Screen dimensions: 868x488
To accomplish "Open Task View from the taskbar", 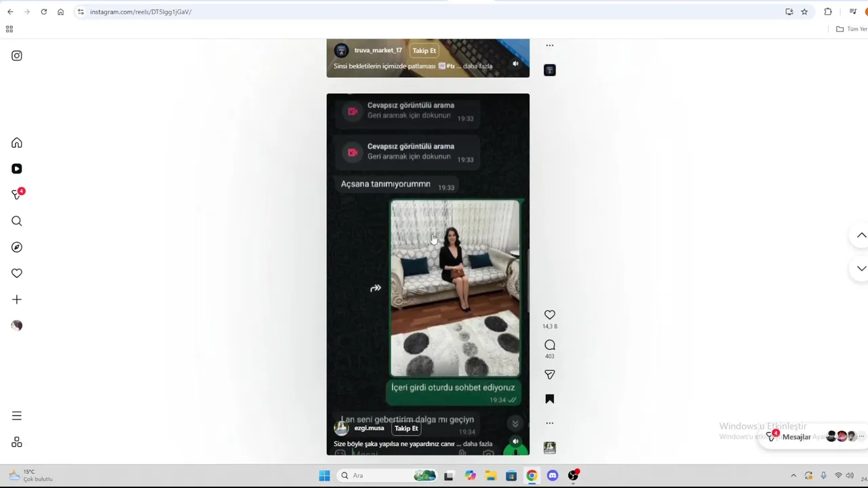I will pos(448,476).
